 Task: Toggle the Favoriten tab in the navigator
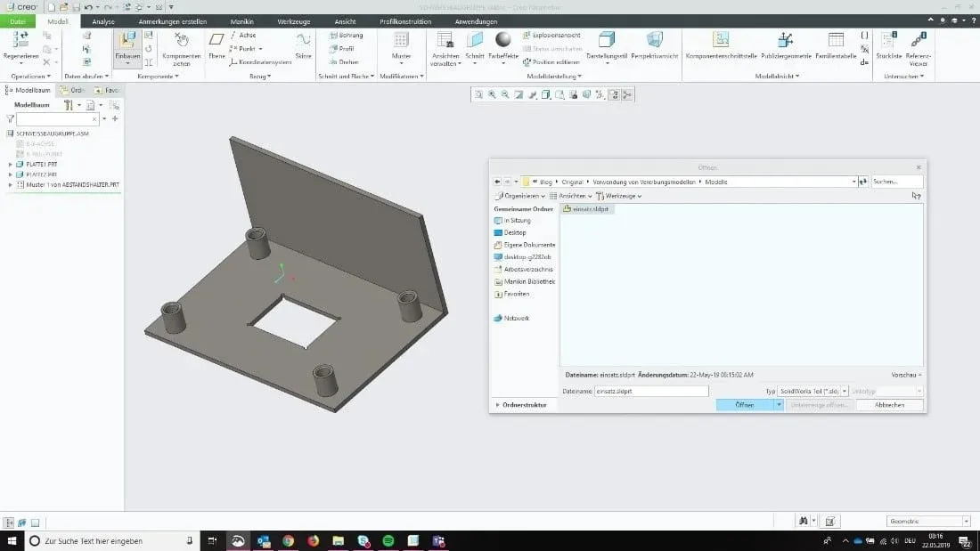coord(109,90)
